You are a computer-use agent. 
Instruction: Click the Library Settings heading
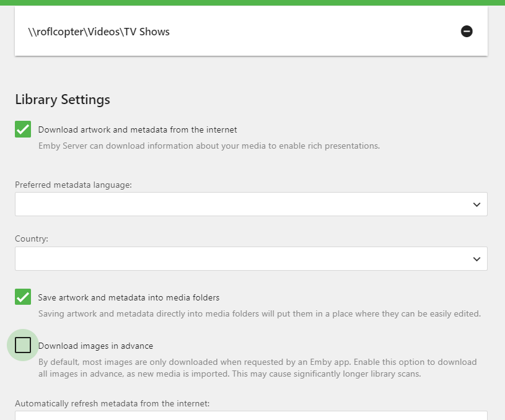pos(63,99)
